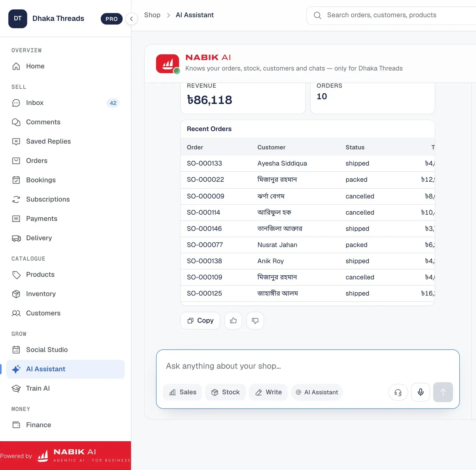The height and width of the screenshot is (470, 476).
Task: Click the Ask anything about your shop input
Action: pyautogui.click(x=308, y=366)
